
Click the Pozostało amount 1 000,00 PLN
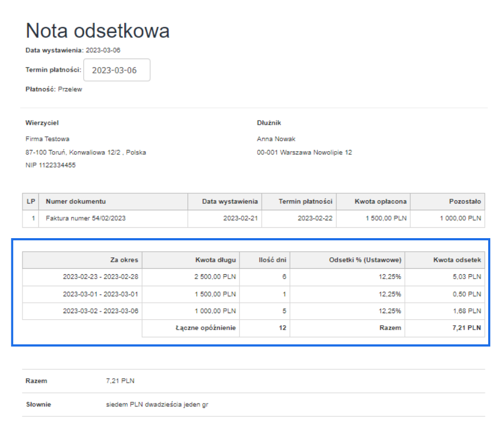coord(460,218)
